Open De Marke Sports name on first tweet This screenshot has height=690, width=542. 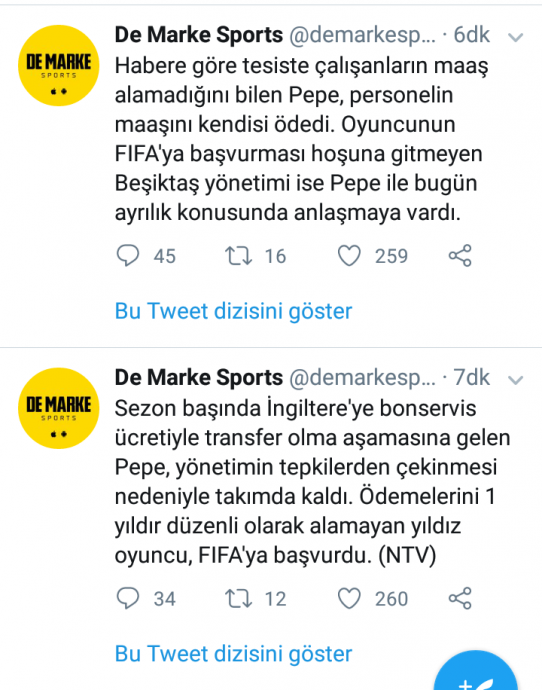[198, 35]
